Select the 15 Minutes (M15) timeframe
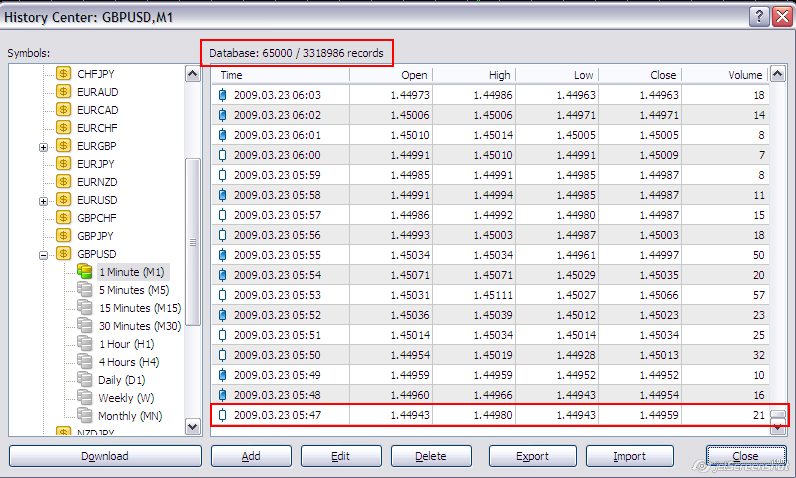Image resolution: width=796 pixels, height=478 pixels. pyautogui.click(x=140, y=308)
